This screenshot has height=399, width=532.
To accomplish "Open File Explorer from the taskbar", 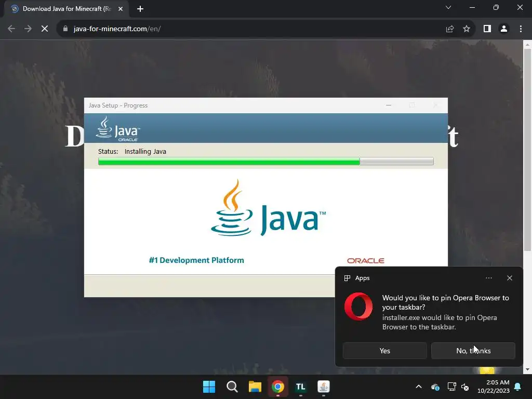I will [255, 387].
